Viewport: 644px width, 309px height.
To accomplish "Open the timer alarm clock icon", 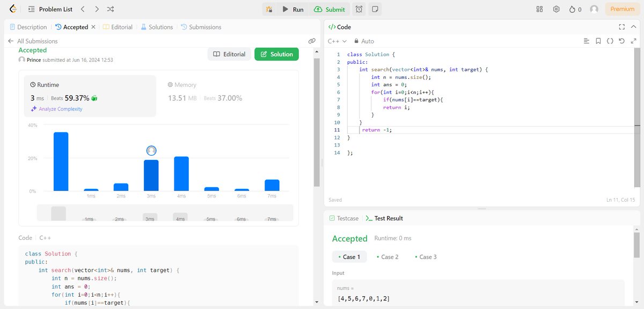I will click(359, 9).
